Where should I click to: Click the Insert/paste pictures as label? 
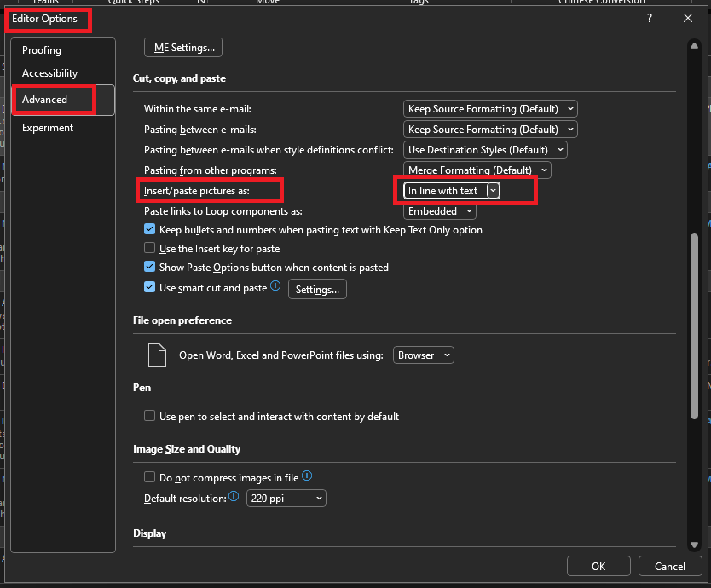[197, 191]
